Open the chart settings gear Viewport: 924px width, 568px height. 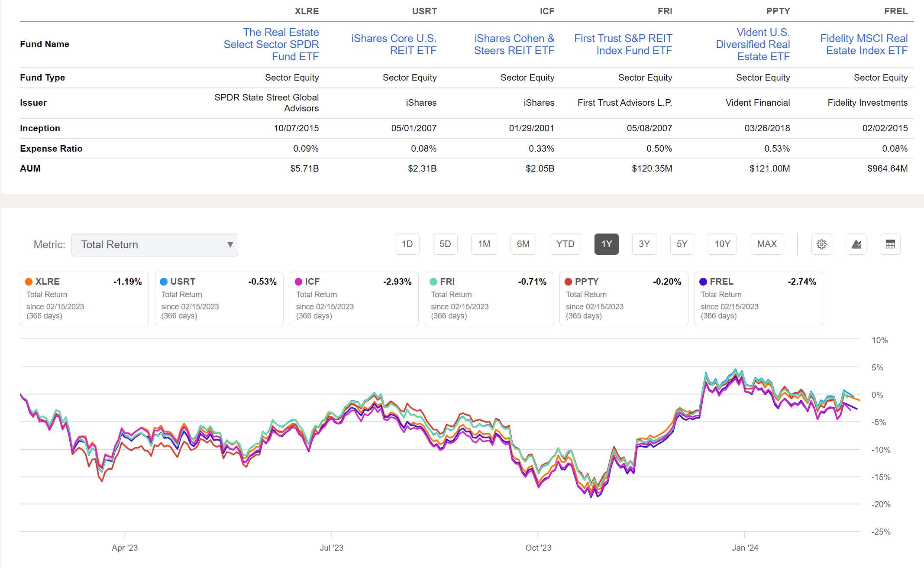tap(821, 244)
